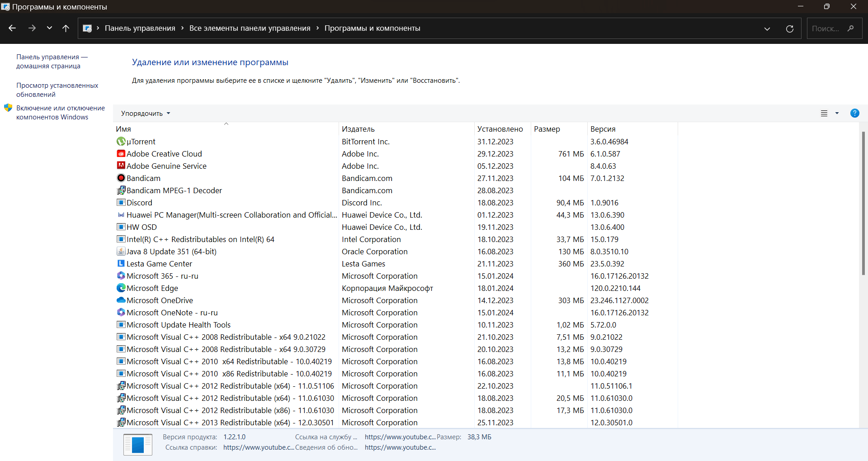
Task: Click the Intel C++ Redistributables icon
Action: pyautogui.click(x=121, y=239)
